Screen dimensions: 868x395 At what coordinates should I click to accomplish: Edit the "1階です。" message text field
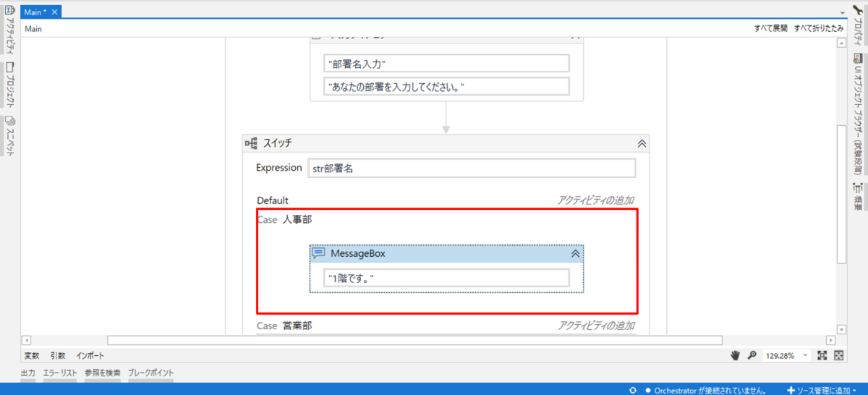click(x=447, y=278)
